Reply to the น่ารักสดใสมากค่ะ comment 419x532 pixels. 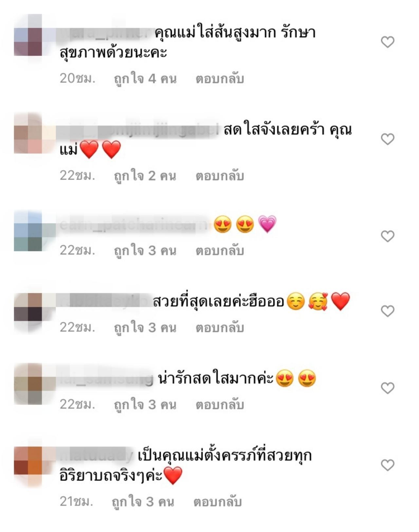coord(220,405)
